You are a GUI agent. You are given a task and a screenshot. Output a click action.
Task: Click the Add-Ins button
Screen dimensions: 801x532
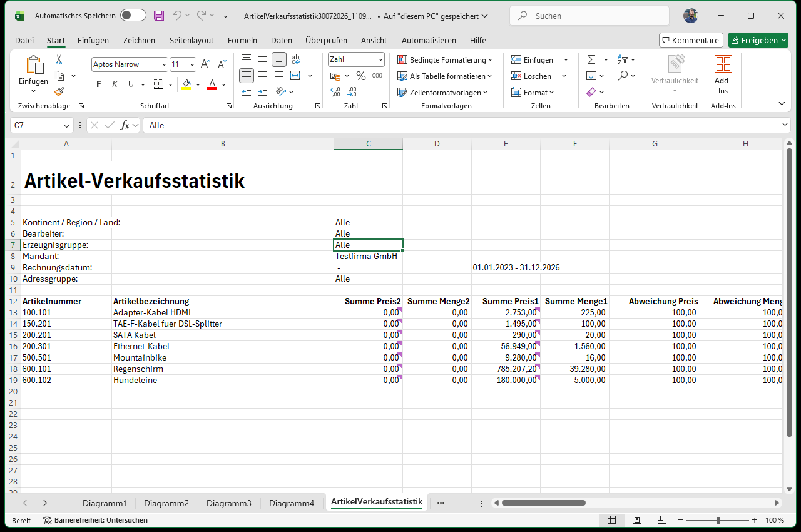(723, 74)
